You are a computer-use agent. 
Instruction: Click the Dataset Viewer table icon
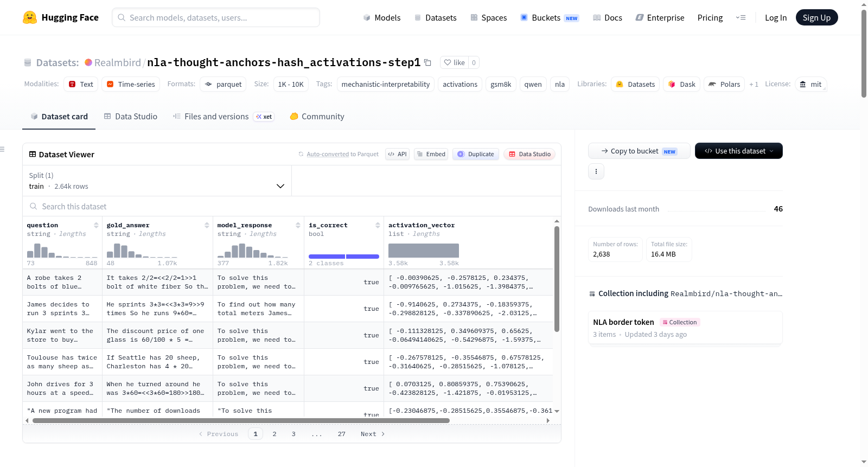33,155
